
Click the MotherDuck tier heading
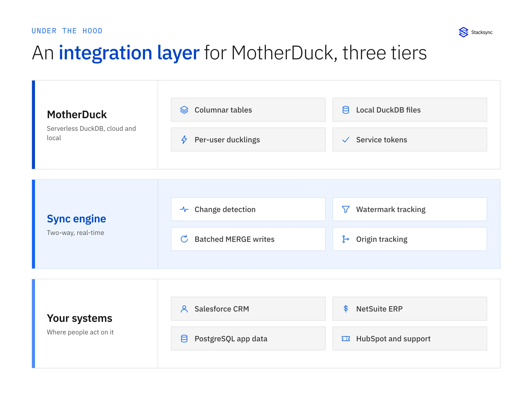tap(77, 115)
